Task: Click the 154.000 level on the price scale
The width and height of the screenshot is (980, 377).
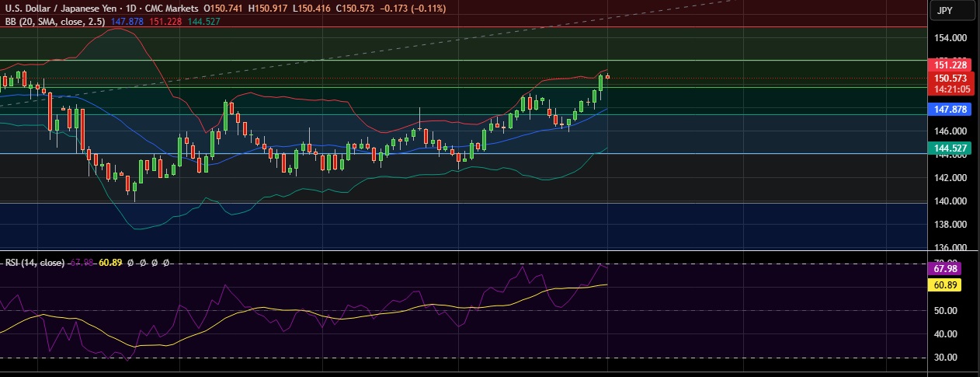Action: (x=950, y=38)
